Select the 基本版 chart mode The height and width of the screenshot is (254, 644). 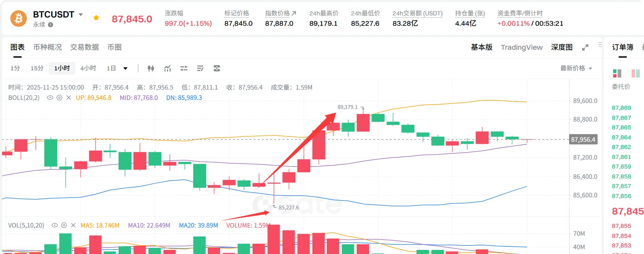(x=481, y=47)
